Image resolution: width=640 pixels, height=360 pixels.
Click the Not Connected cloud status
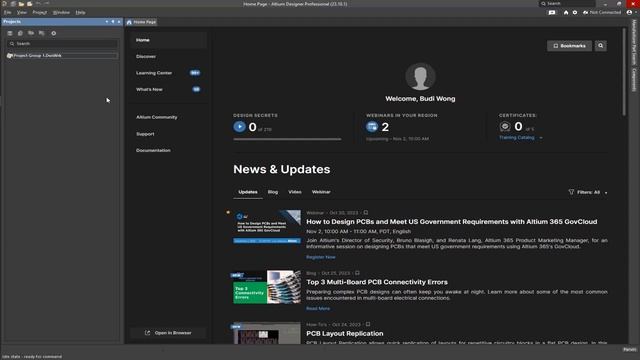pos(602,13)
